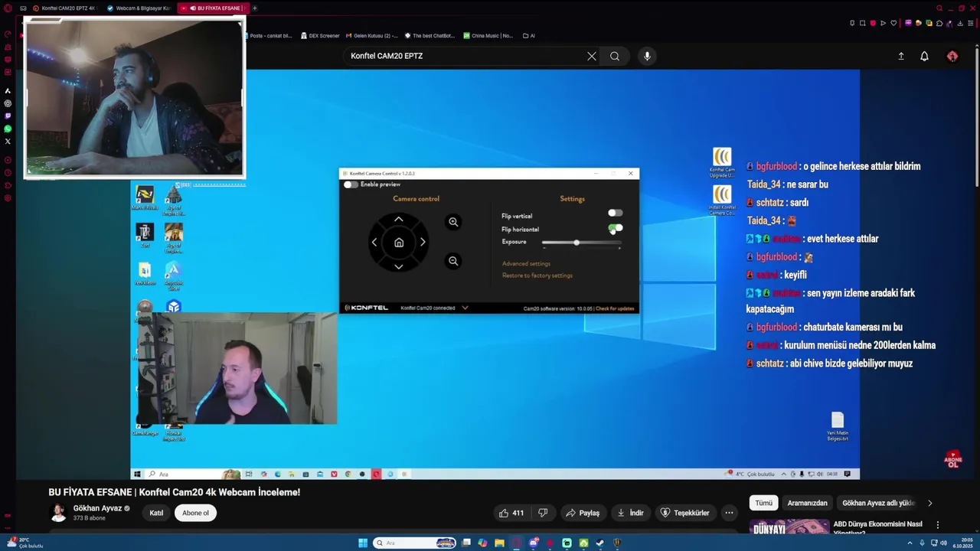
Task: Click the Install Konftel Camera desktop icon
Action: (722, 201)
